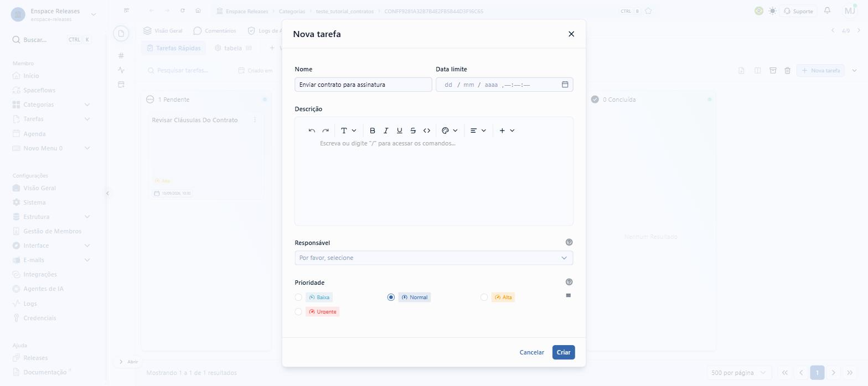Toggle inline code formatting in description
The image size is (868, 386).
[x=427, y=131]
